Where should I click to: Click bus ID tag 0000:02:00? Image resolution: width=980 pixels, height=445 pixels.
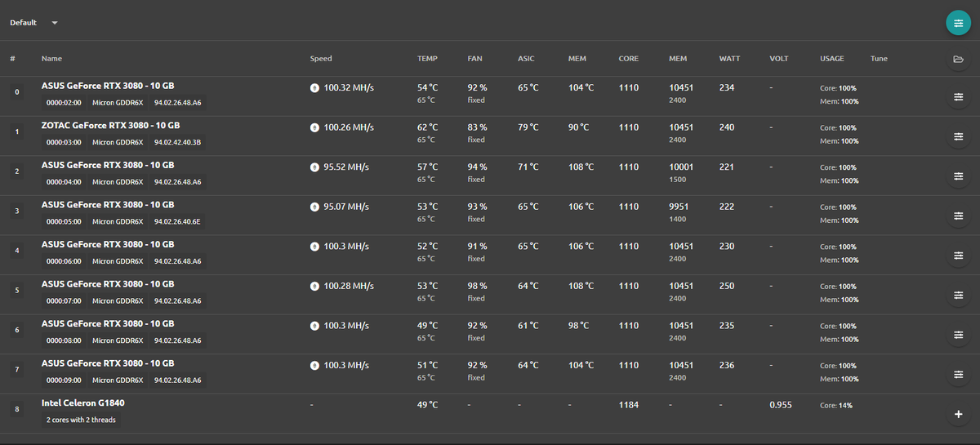point(64,102)
